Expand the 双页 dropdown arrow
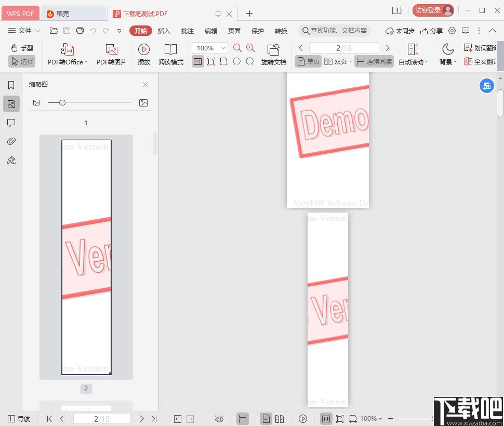The height and width of the screenshot is (426, 504). click(350, 61)
